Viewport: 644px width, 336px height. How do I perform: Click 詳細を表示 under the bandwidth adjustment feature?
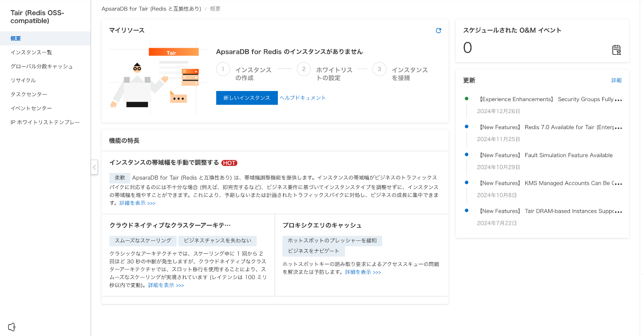(x=138, y=203)
